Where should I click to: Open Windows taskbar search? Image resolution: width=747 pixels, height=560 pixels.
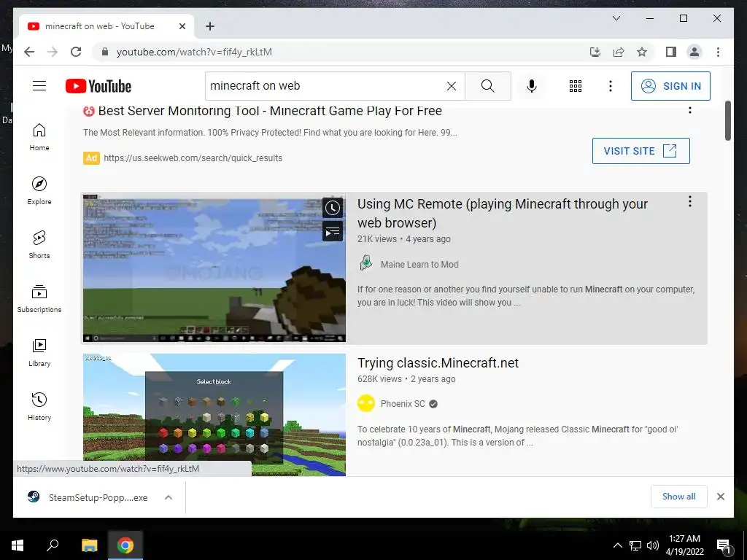[53, 545]
